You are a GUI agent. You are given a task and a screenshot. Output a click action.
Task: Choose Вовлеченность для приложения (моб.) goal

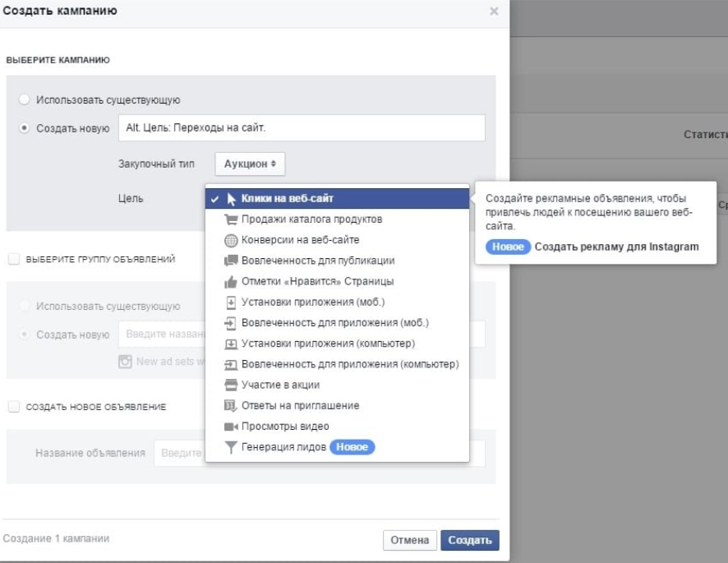tap(337, 323)
